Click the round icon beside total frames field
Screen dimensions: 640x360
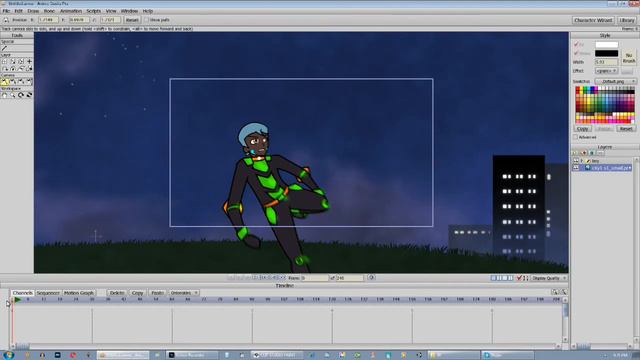coord(371,278)
